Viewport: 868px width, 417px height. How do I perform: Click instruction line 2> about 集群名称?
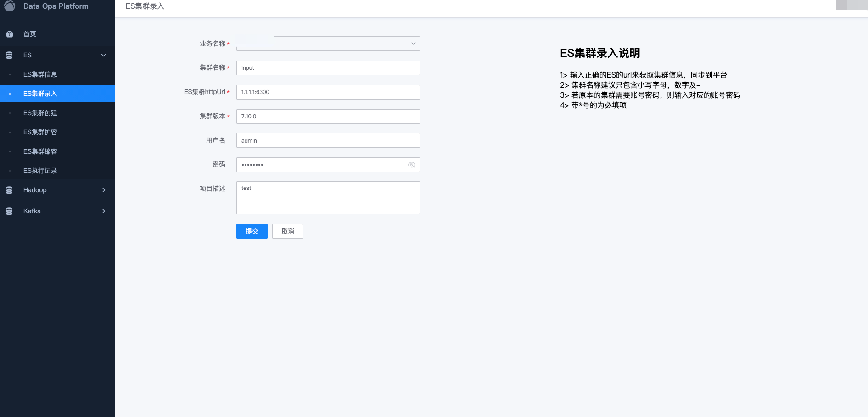pos(630,85)
